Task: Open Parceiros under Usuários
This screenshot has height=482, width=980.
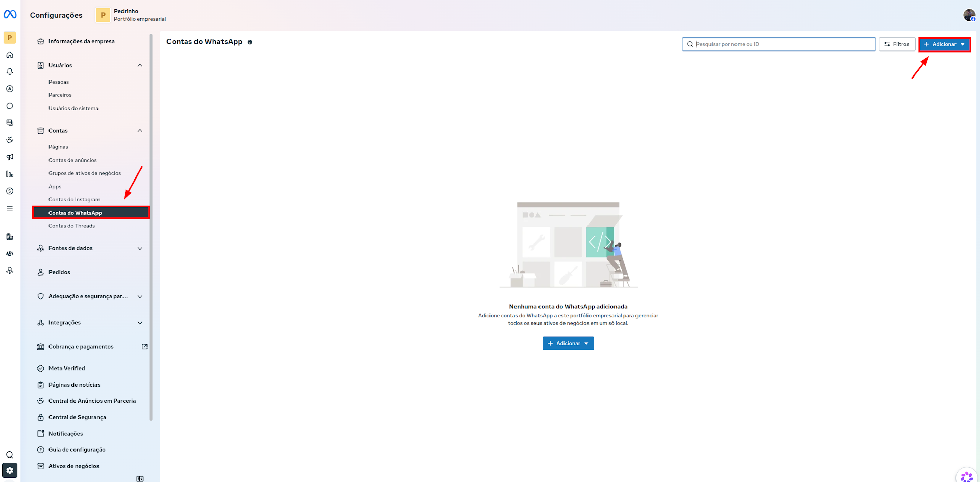Action: [60, 95]
